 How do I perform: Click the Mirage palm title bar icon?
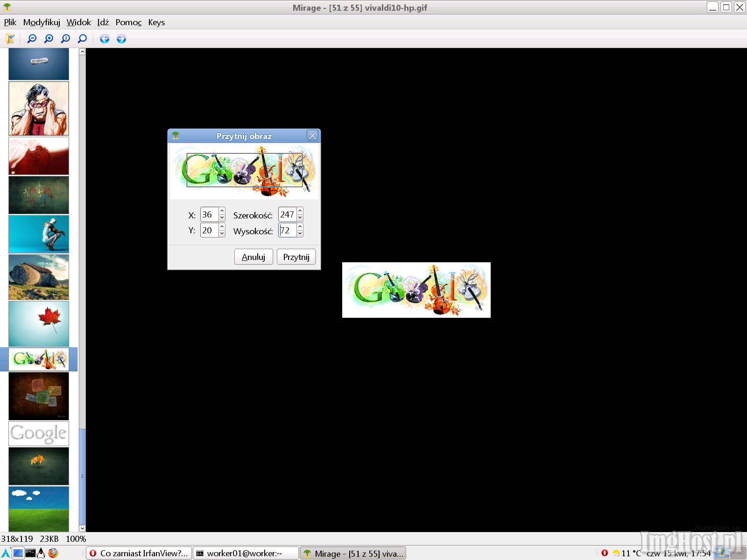pos(7,7)
